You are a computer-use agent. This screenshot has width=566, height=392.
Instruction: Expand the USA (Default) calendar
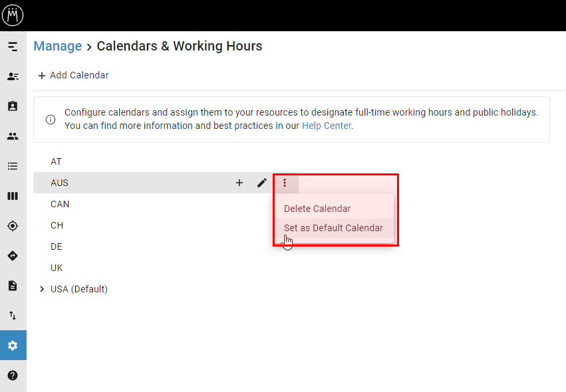click(42, 289)
